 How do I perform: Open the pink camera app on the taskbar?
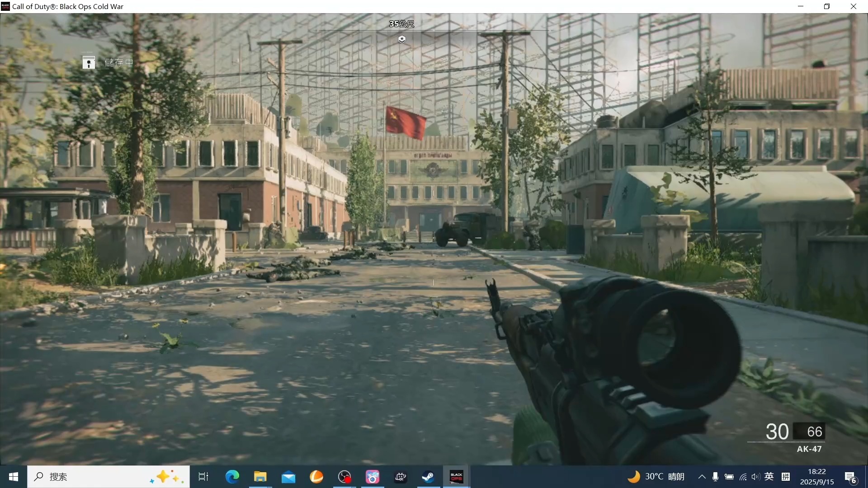(x=373, y=477)
